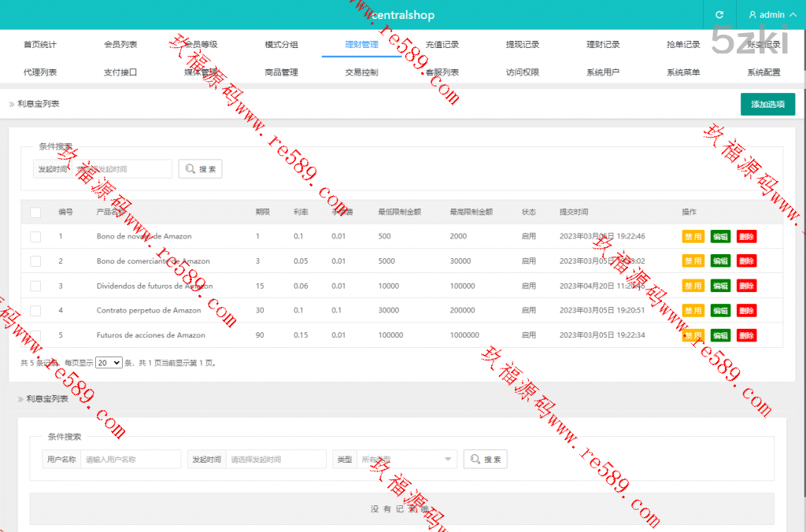Select the checkbox for row 1

(35, 237)
